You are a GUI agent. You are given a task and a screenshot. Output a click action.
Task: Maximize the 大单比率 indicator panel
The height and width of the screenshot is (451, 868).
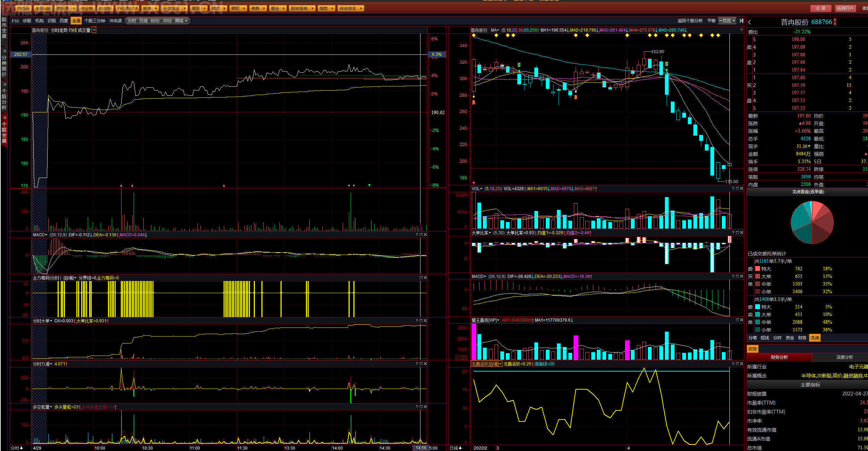pyautogui.click(x=737, y=233)
